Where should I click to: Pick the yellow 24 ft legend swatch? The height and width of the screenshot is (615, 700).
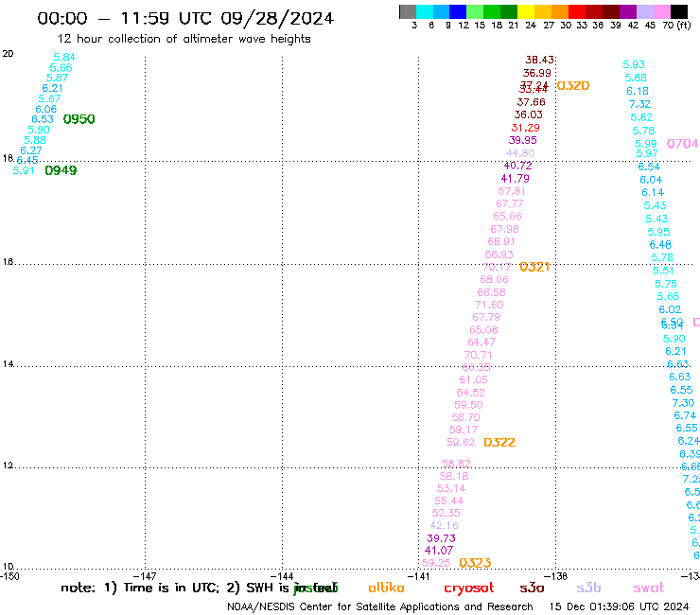tap(526, 11)
